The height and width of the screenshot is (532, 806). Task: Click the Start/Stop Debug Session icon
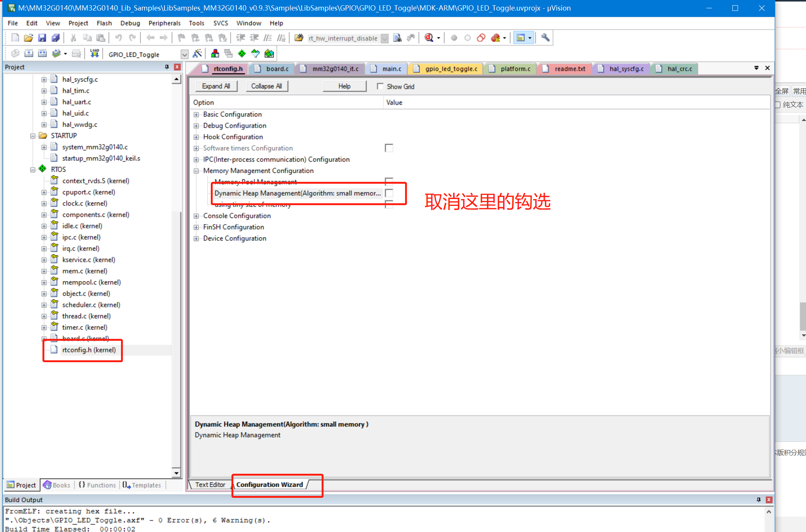coord(429,38)
